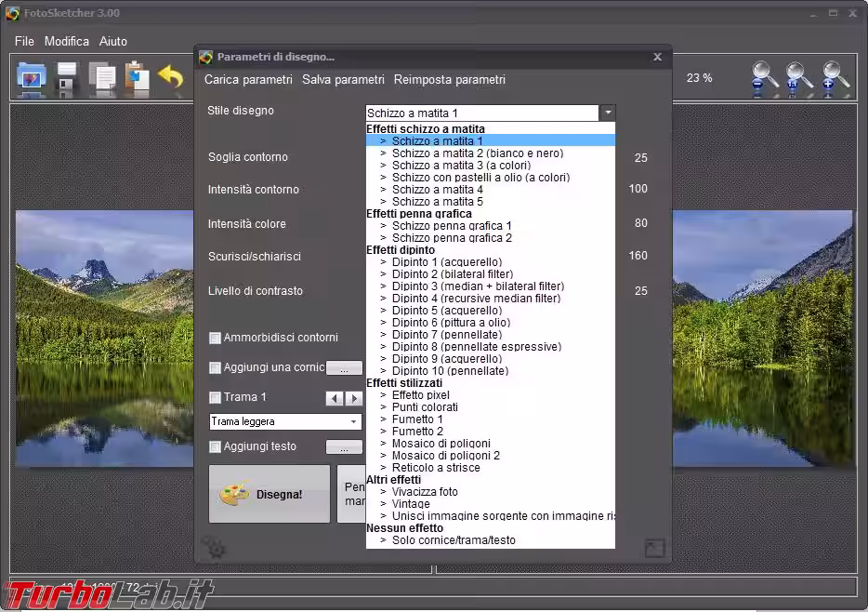Click the save floppy disk icon

pyautogui.click(x=67, y=79)
